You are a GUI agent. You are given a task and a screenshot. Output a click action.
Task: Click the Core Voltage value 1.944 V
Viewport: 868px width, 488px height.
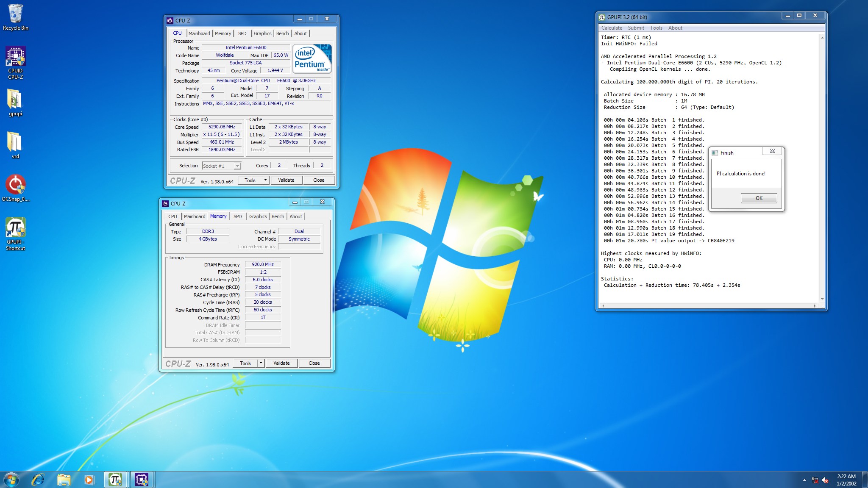coord(275,70)
